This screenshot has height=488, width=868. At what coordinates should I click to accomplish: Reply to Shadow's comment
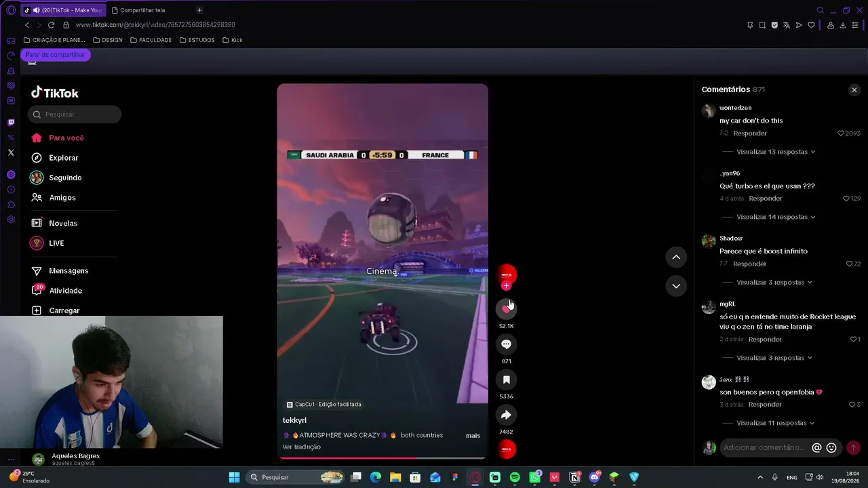pyautogui.click(x=749, y=264)
